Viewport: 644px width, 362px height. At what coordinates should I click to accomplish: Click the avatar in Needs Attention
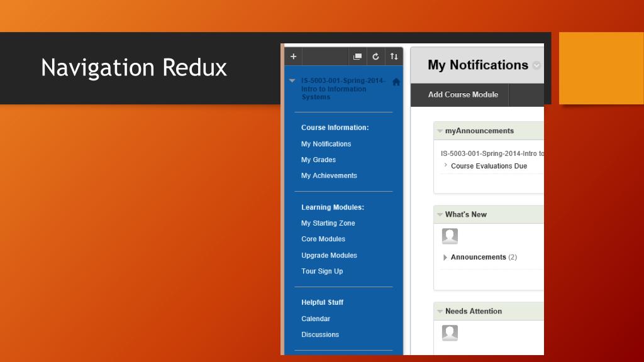pyautogui.click(x=450, y=333)
